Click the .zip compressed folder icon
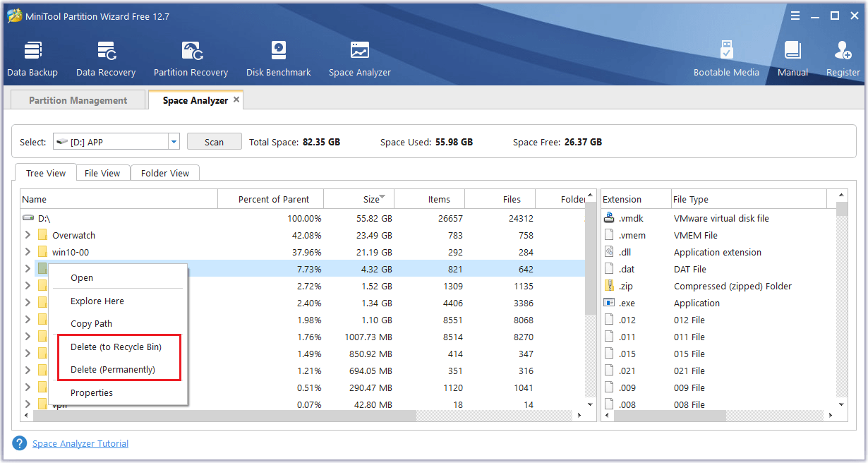The height and width of the screenshot is (463, 868). point(610,286)
